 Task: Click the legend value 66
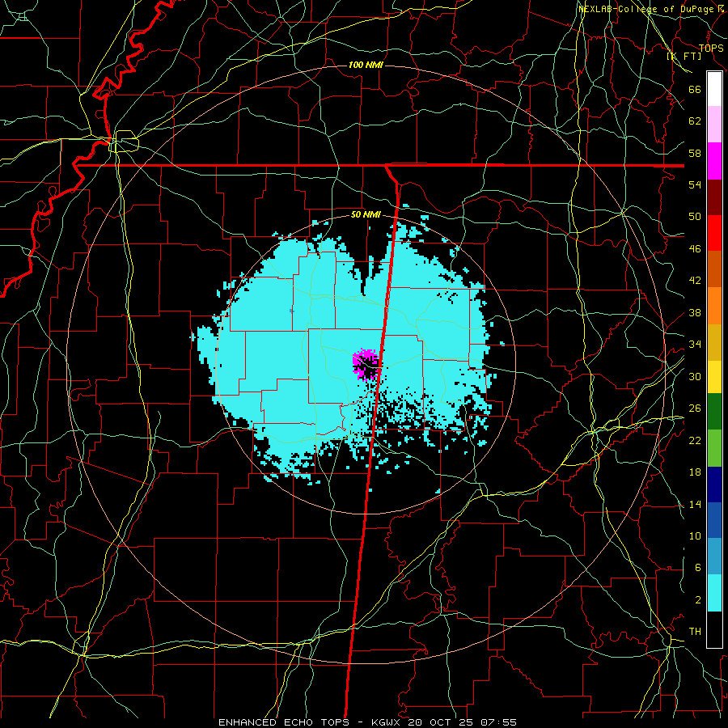pyautogui.click(x=695, y=89)
